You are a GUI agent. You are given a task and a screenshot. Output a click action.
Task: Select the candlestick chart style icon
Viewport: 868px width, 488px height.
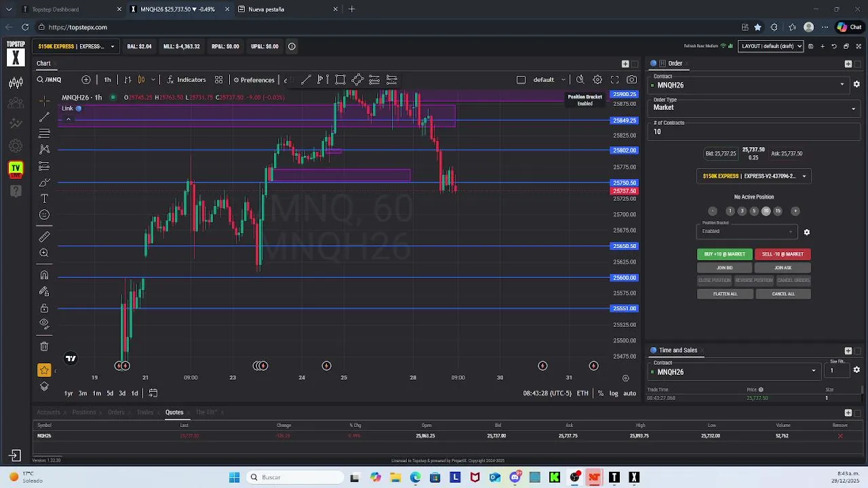coord(141,79)
